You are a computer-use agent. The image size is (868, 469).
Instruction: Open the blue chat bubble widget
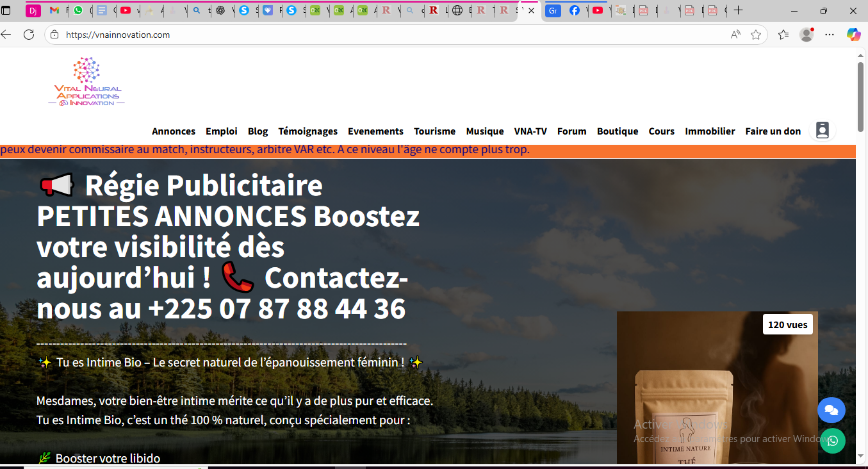pyautogui.click(x=831, y=410)
